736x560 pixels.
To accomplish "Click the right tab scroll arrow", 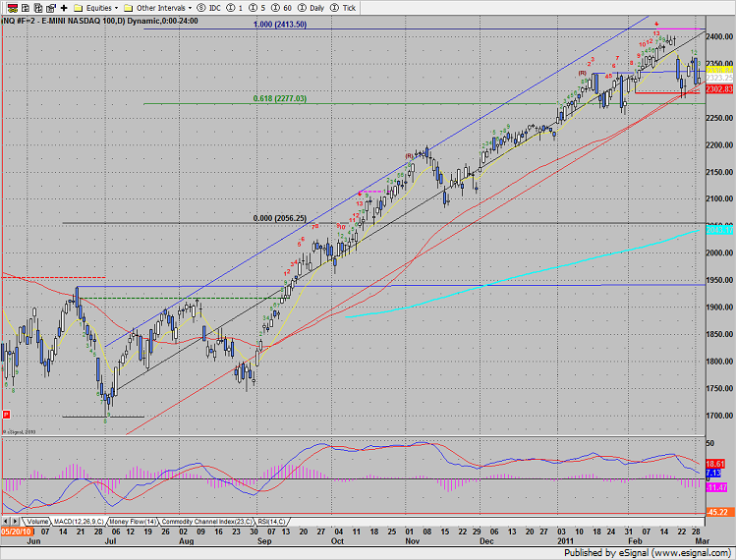I will pyautogui.click(x=15, y=522).
